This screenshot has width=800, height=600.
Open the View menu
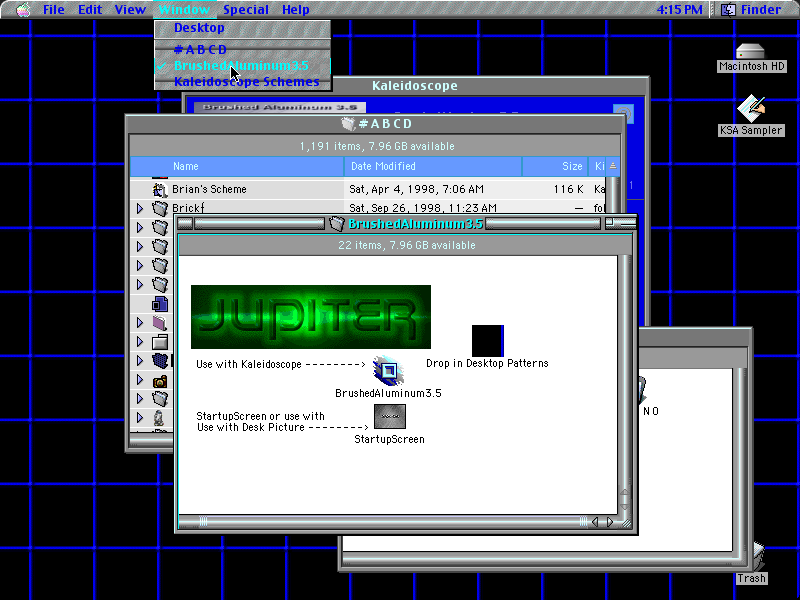coord(130,10)
